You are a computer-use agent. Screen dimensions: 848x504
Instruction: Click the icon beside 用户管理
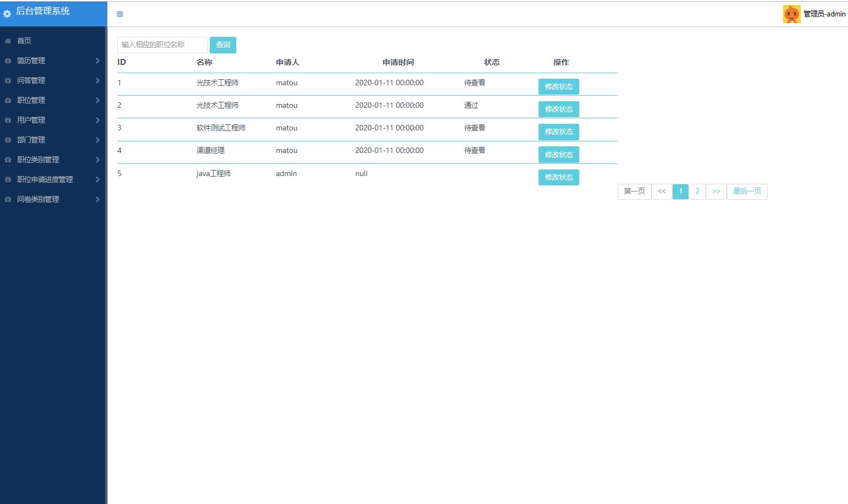point(8,120)
